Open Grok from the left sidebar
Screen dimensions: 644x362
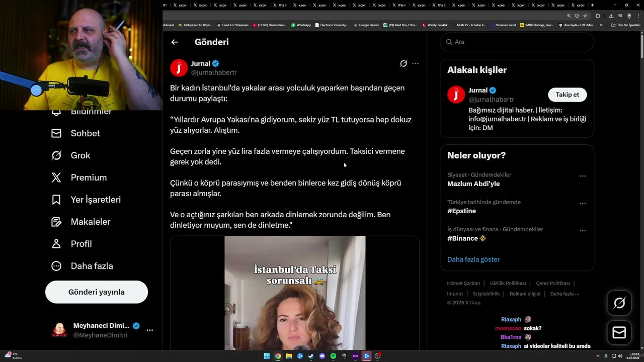71,155
